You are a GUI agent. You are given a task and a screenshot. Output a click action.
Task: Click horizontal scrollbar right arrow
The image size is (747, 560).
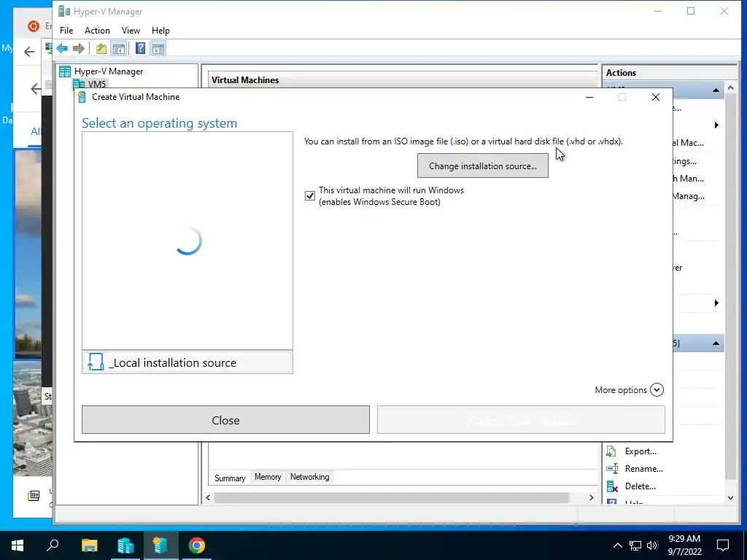pos(591,497)
